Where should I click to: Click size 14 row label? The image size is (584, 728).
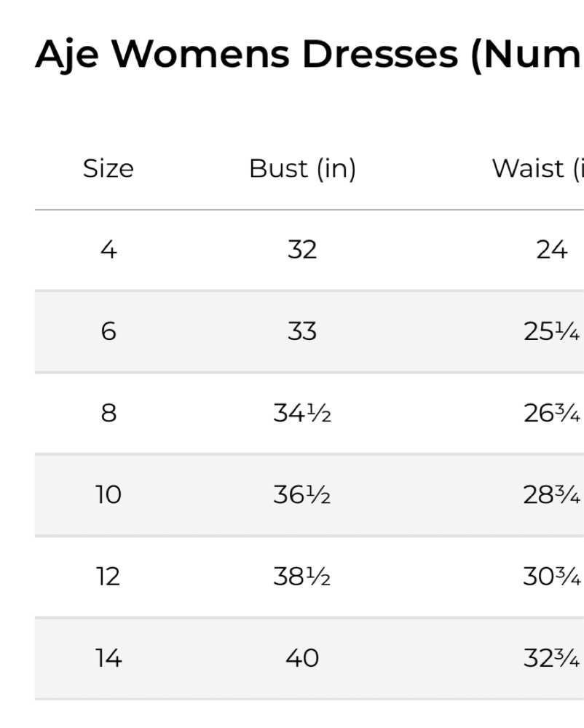coord(108,658)
